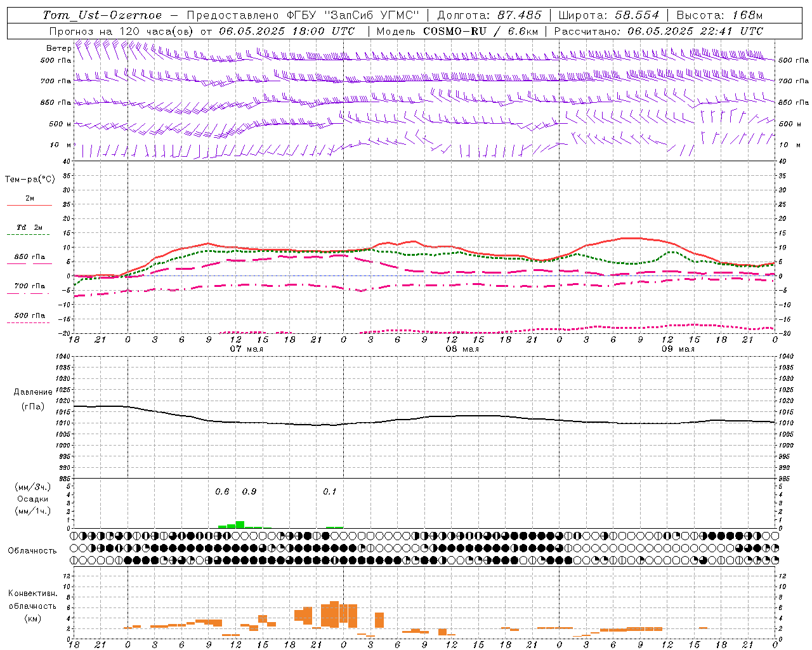The image size is (812, 650).
Task: Click the Td 2м dew point legend entry
Action: (x=30, y=227)
